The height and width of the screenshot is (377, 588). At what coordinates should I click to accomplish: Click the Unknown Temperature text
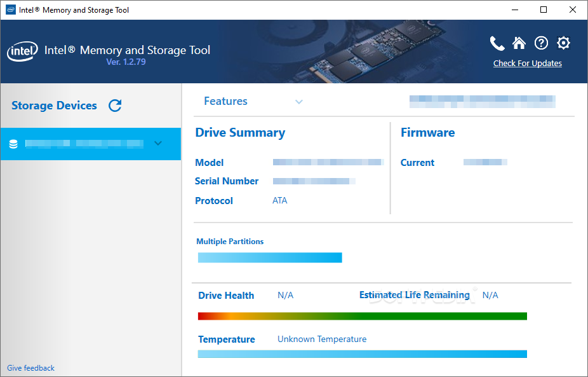coord(322,339)
